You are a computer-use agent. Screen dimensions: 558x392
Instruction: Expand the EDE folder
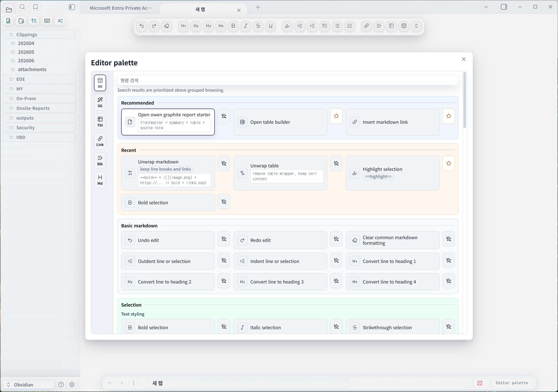pos(39,79)
